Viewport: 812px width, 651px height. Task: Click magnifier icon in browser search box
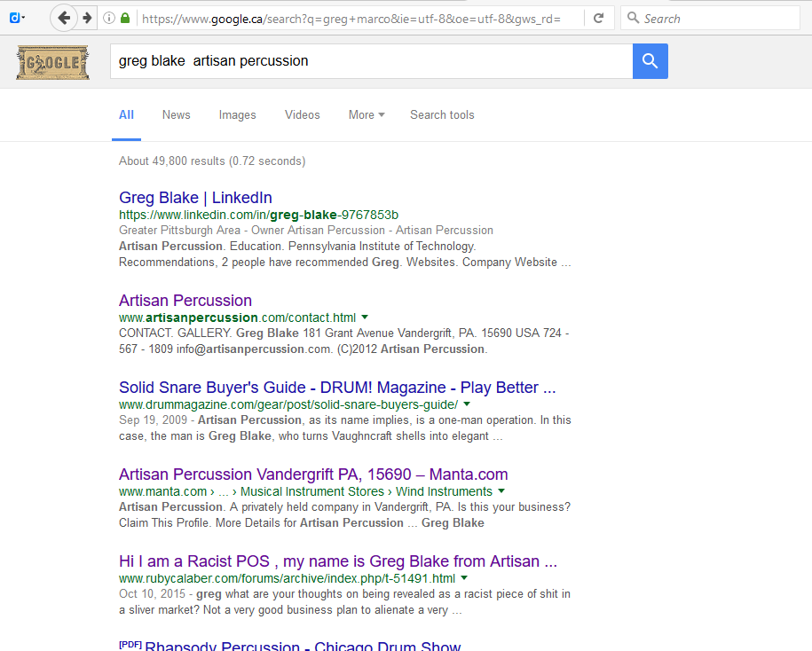633,18
